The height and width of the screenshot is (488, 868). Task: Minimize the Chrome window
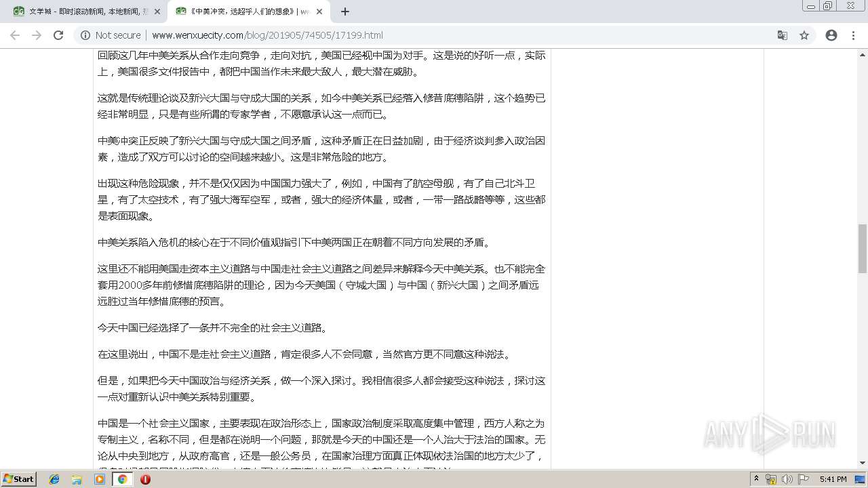[811, 6]
